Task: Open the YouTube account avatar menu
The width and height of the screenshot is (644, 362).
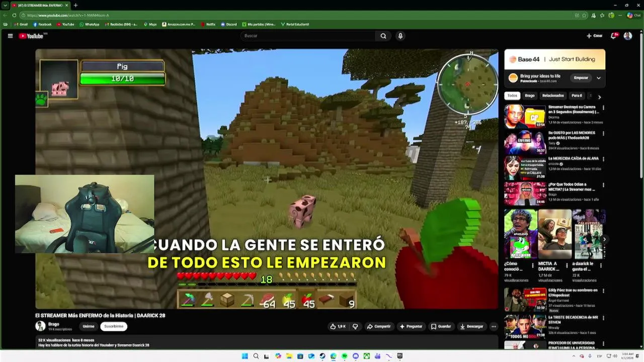Action: tap(628, 36)
